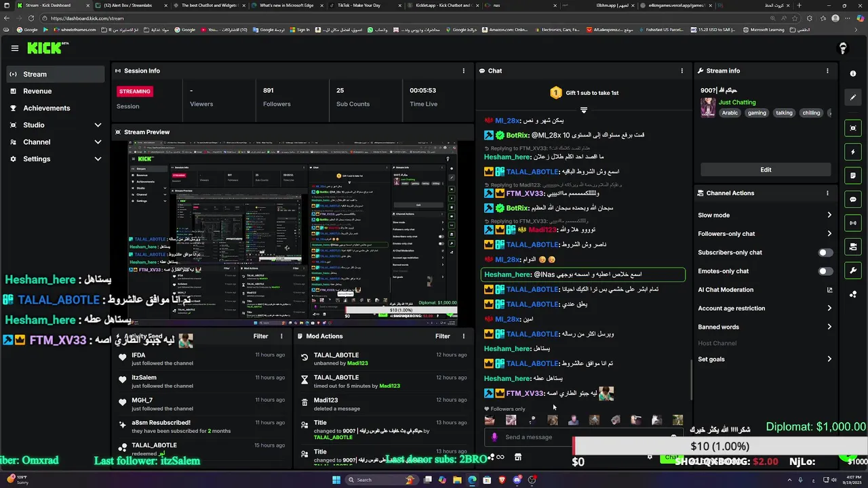Collapse chat banner with the down arrow
Image resolution: width=868 pixels, height=488 pixels.
583,110
